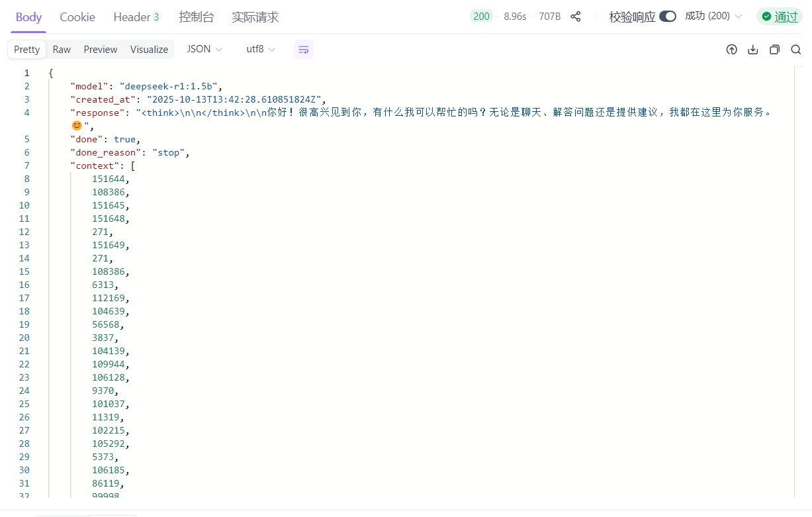Click the share response icon
Viewport: 812px width, 517px height.
coord(576,17)
